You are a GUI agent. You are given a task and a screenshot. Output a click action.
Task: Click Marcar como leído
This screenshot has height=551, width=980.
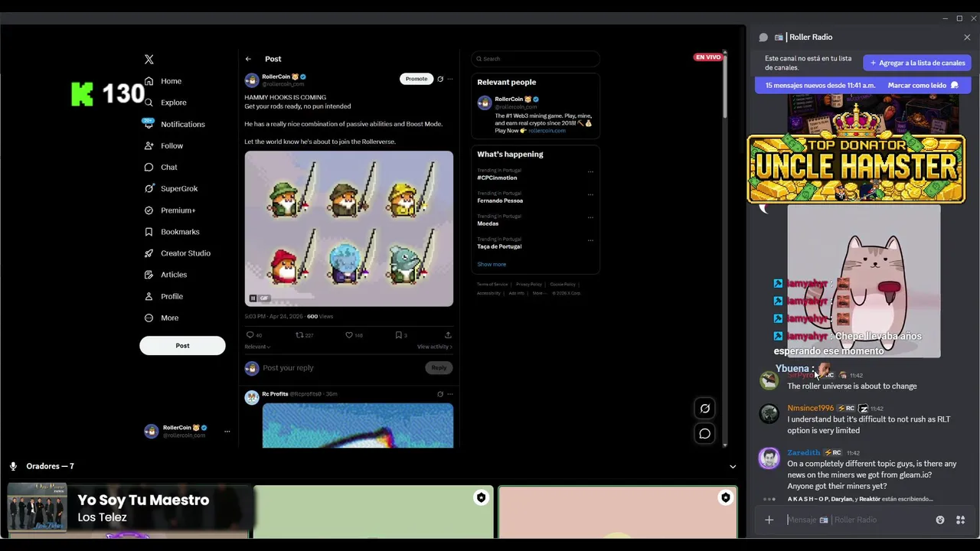(923, 86)
